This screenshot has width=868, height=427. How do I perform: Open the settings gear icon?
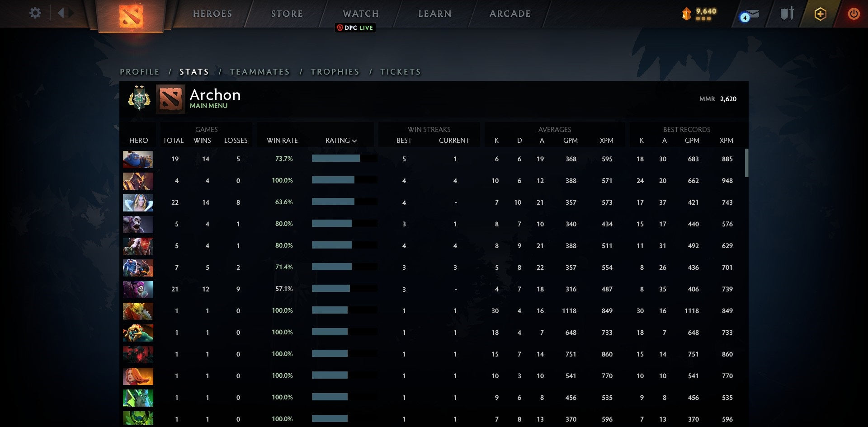pyautogui.click(x=35, y=13)
